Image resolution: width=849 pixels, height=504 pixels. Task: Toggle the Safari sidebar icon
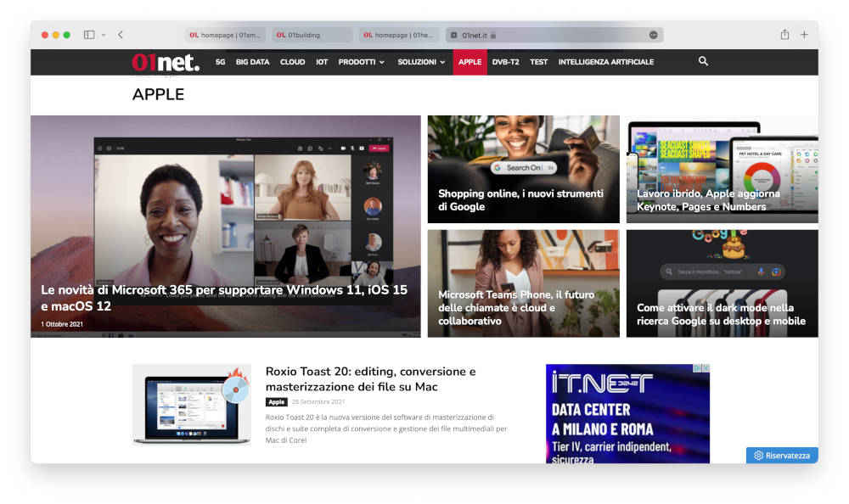coord(89,35)
